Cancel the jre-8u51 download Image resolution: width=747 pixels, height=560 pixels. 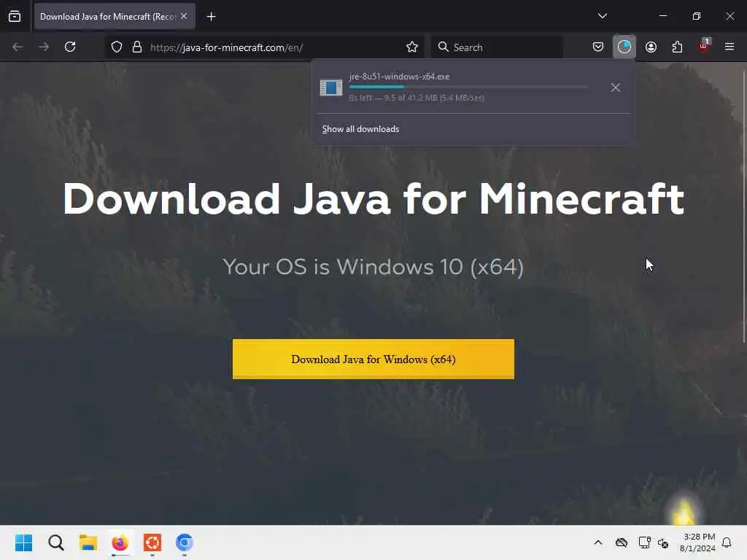point(616,87)
